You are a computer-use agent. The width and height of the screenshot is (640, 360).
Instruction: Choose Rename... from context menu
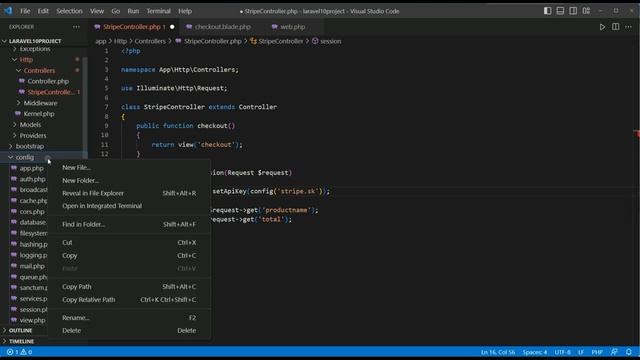point(129,318)
